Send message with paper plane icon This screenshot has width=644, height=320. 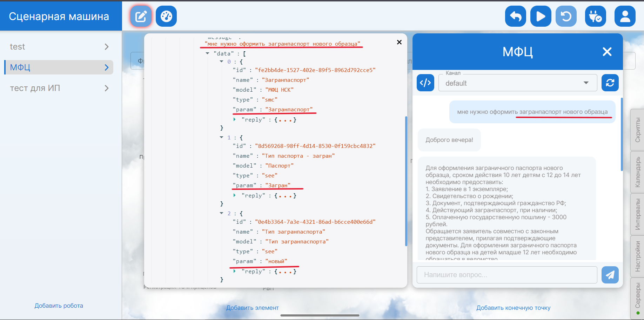pos(610,275)
